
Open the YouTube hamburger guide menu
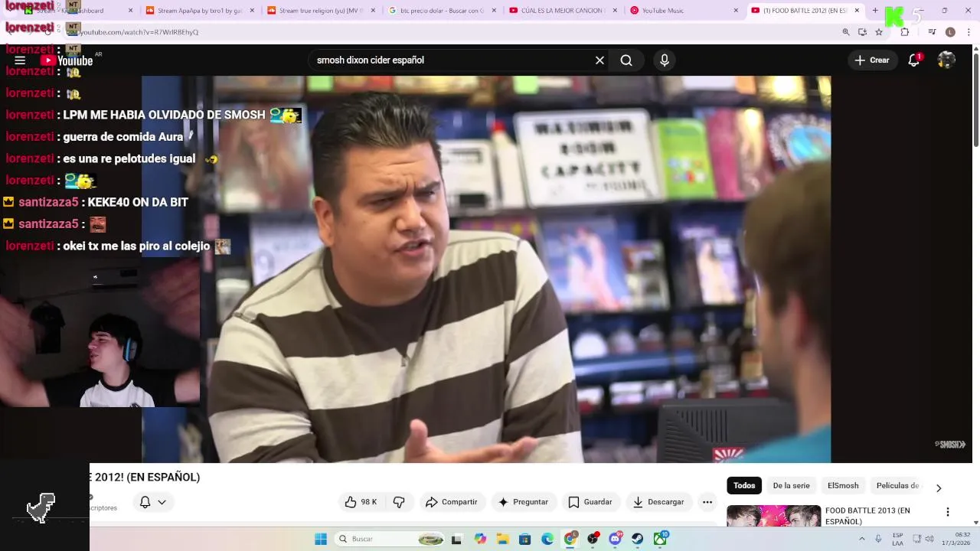pyautogui.click(x=20, y=60)
